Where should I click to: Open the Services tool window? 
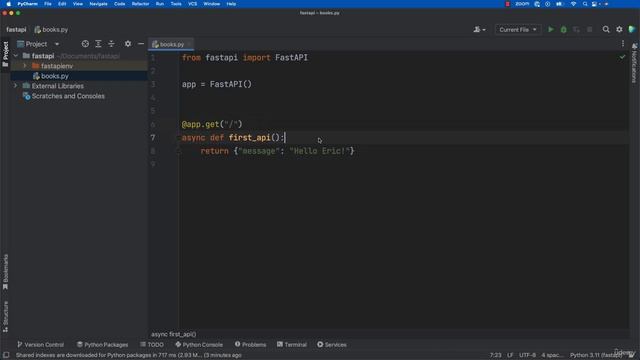pos(332,344)
